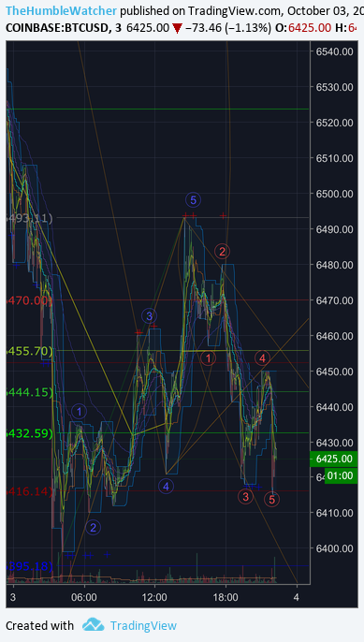The image size is (364, 642).
Task: Select blue wave 3 circle label
Action: [x=149, y=315]
